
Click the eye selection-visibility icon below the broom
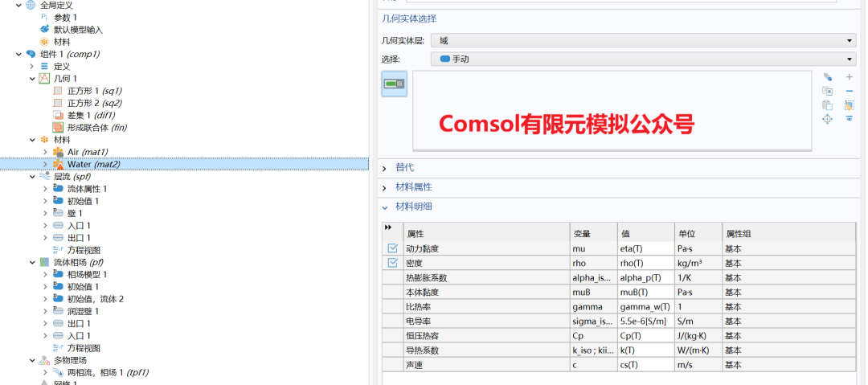click(x=850, y=118)
